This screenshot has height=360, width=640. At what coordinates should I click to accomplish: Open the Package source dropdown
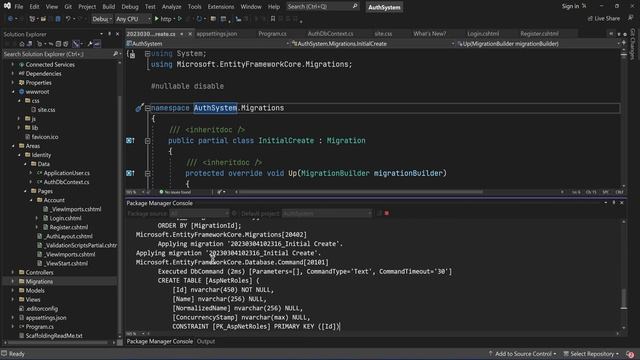200,213
